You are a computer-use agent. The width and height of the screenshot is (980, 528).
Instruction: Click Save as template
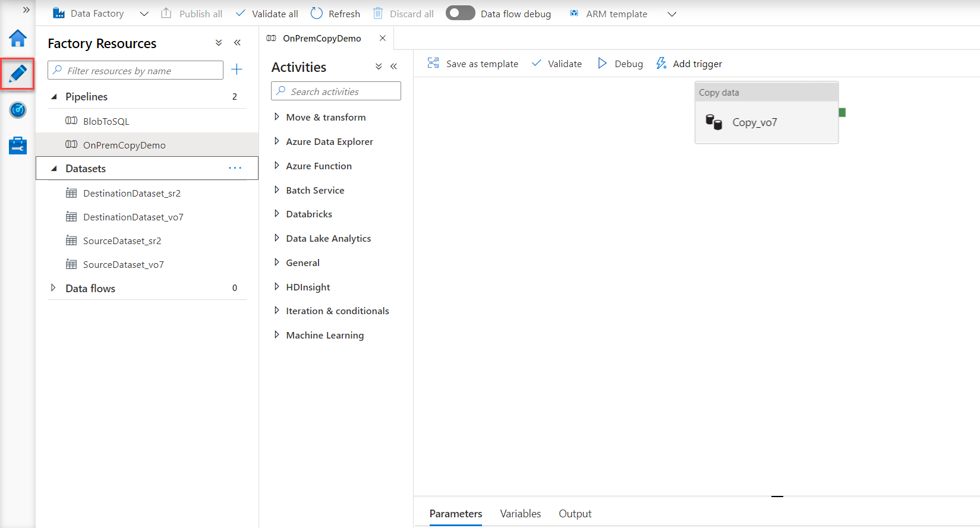pyautogui.click(x=473, y=64)
